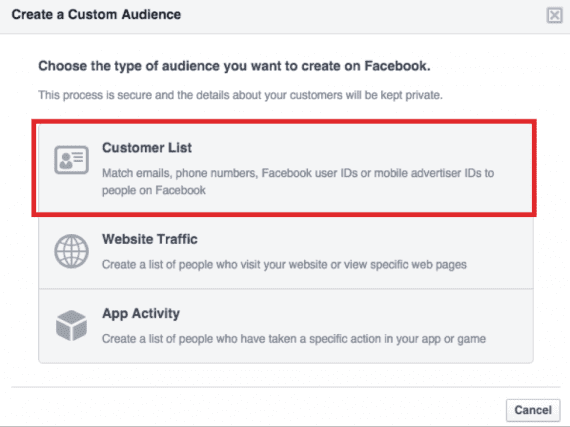Select the Customer List heading

146,148
